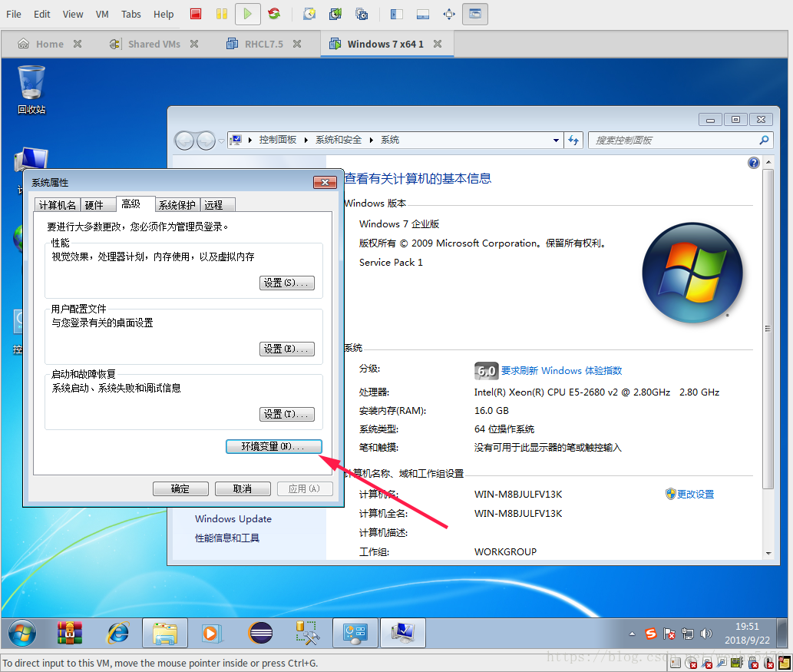Expand breadcrumb arrow after 控制面板
Image resolution: width=793 pixels, height=672 pixels.
click(x=306, y=141)
